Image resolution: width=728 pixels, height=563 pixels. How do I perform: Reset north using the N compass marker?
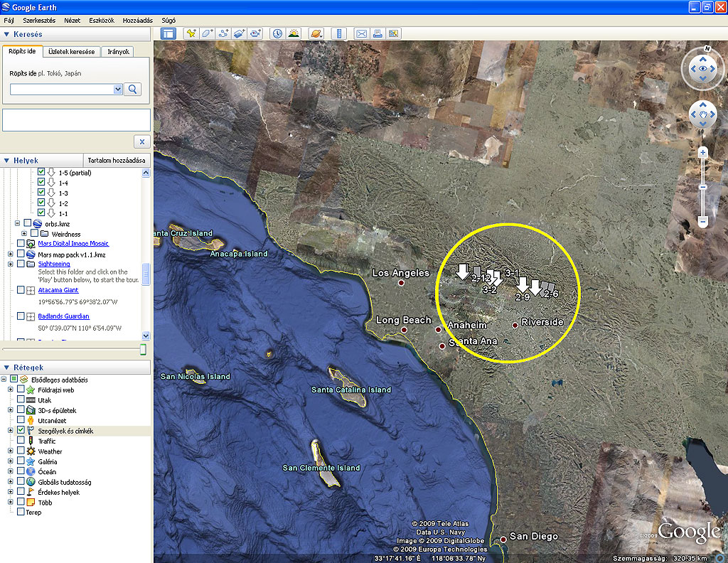coord(707,48)
